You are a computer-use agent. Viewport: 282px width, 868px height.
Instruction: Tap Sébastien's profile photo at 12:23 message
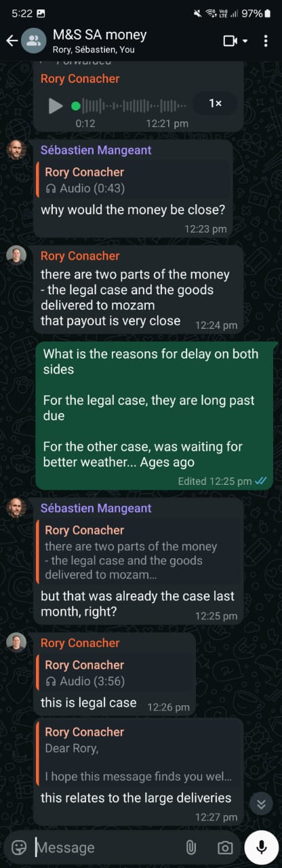16,150
